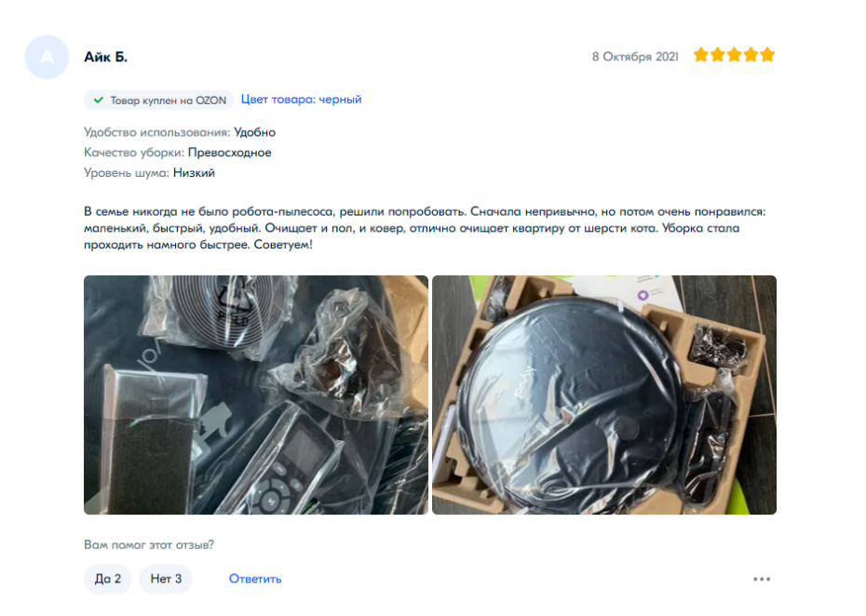This screenshot has width=866, height=616.
Task: Open the reviewer avatar with letter A
Action: click(x=47, y=57)
